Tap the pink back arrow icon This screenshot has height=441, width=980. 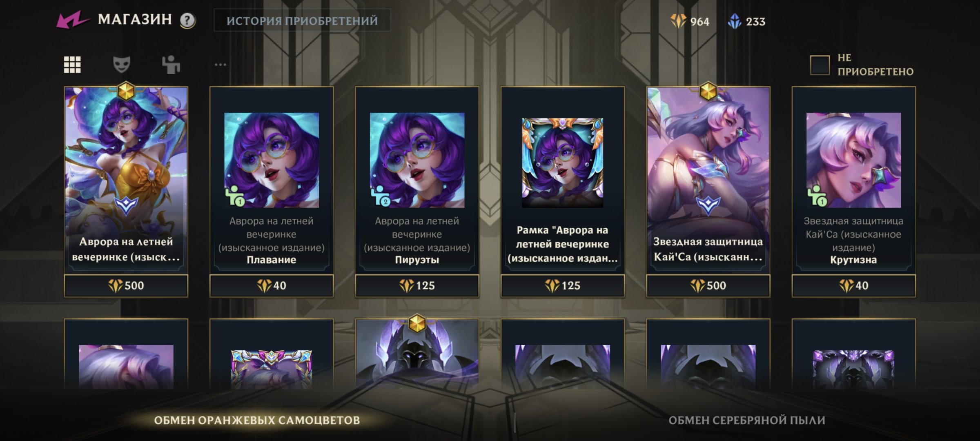pyautogui.click(x=73, y=20)
